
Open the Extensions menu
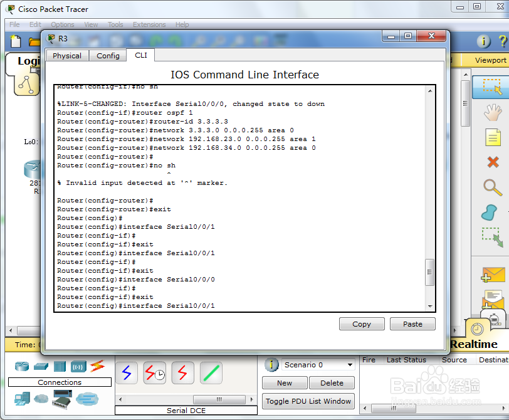pos(149,24)
